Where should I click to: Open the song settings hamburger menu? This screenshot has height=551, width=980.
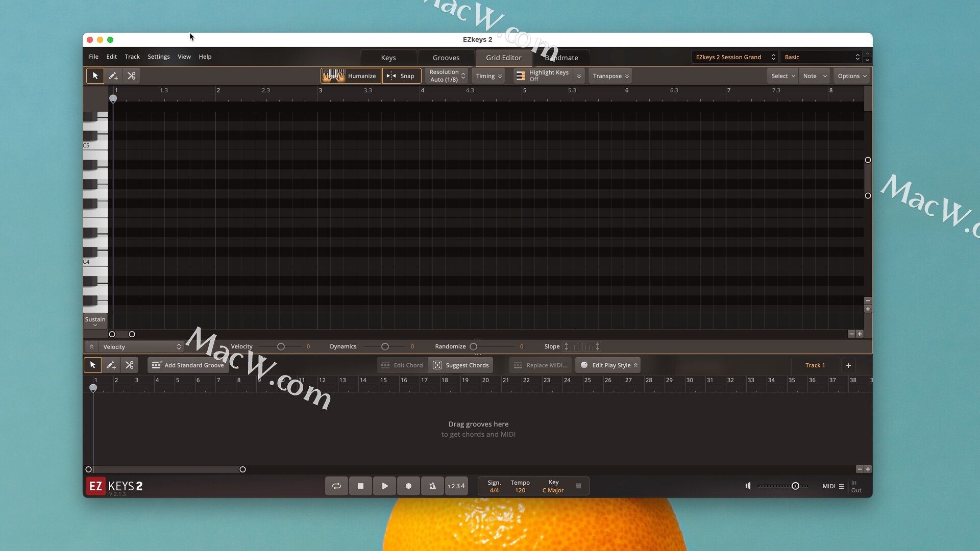tap(578, 486)
